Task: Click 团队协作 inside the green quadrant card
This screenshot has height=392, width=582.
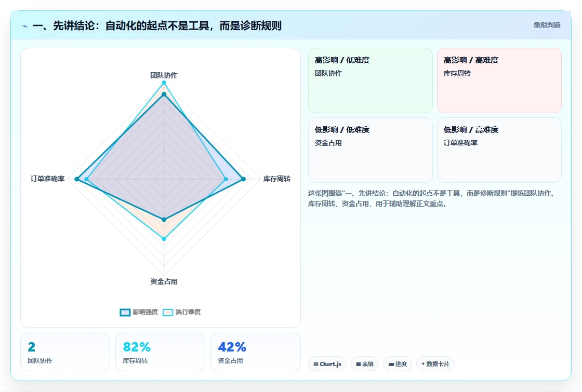Action: coord(328,73)
